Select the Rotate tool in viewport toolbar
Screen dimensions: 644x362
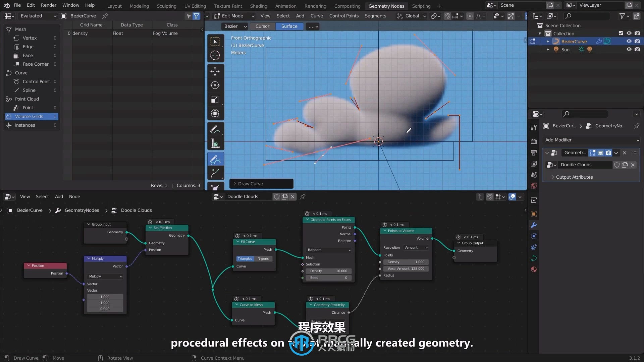tap(215, 85)
